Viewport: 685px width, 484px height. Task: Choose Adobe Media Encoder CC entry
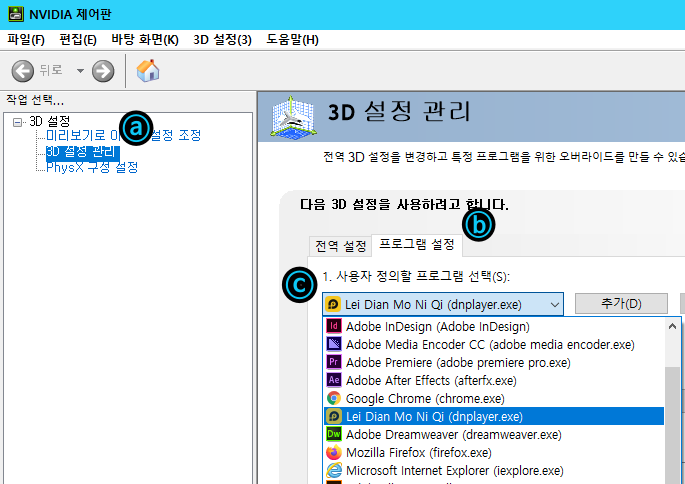pos(494,344)
